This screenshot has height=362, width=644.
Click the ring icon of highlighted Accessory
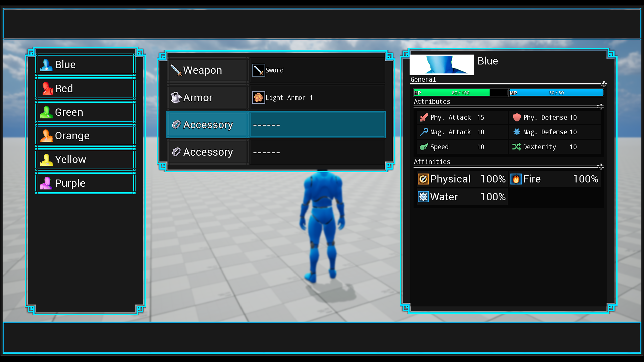[176, 125]
